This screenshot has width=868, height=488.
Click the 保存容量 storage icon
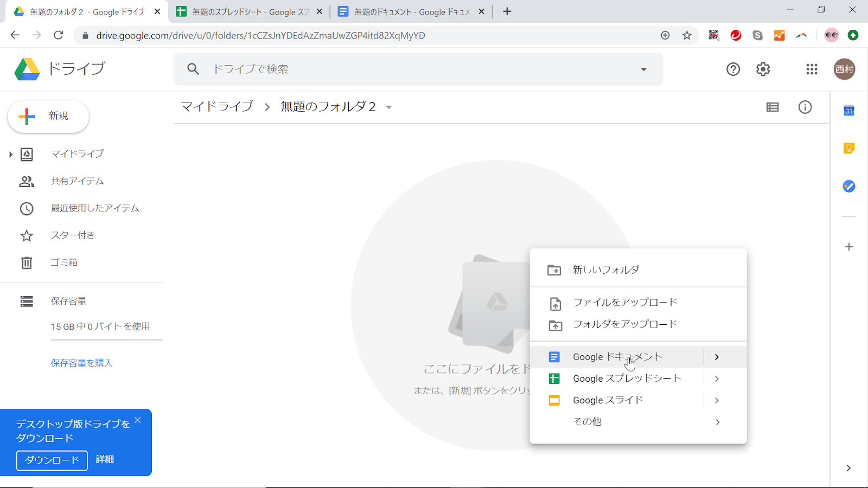pos(27,301)
